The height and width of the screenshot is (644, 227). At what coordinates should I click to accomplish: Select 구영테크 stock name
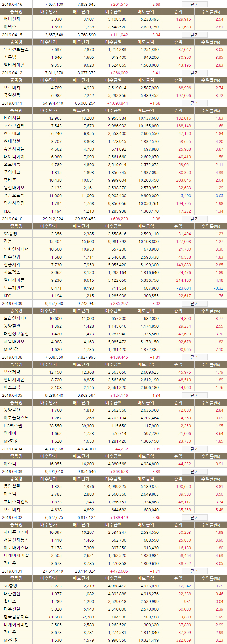click(12, 173)
